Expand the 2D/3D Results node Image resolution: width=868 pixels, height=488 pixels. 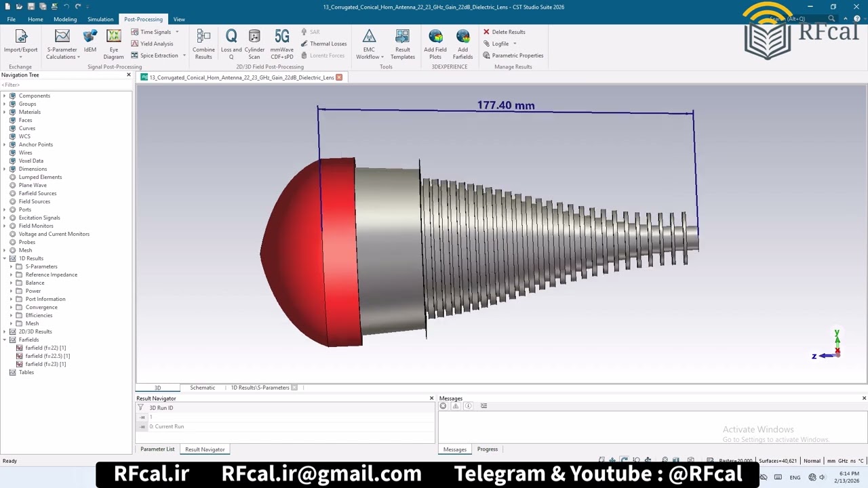click(x=4, y=331)
